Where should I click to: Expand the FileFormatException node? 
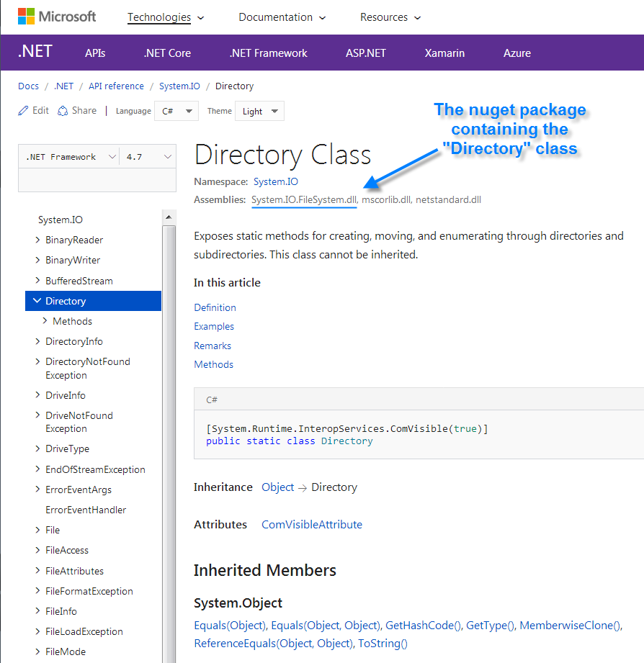coord(37,591)
